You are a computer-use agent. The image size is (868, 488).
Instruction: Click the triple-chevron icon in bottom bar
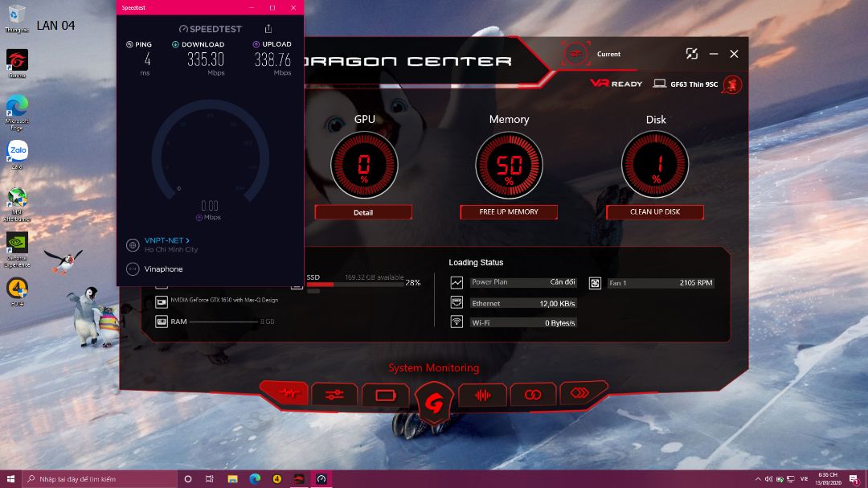[582, 393]
